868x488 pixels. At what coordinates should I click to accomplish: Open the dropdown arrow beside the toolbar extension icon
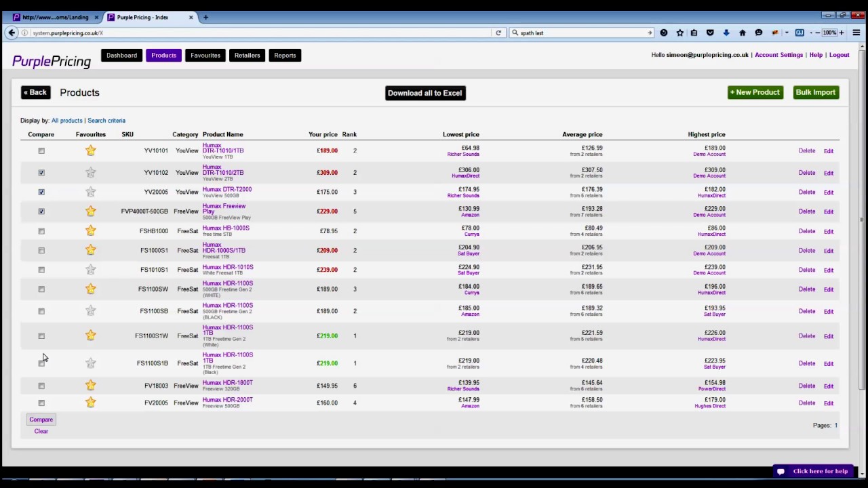pos(787,33)
